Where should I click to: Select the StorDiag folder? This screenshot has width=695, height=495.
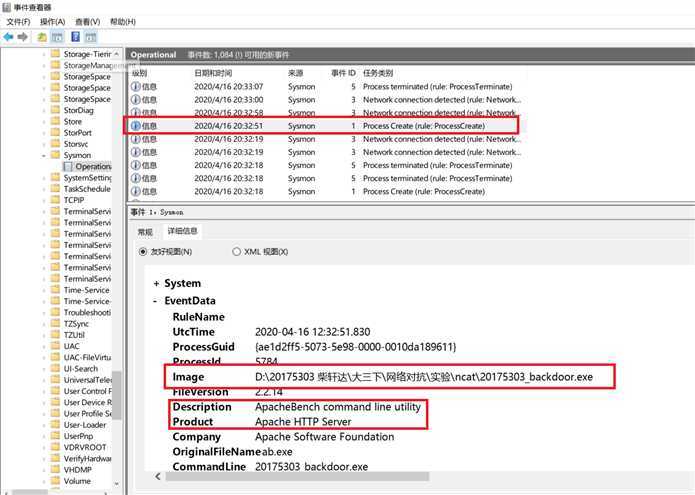tap(78, 110)
